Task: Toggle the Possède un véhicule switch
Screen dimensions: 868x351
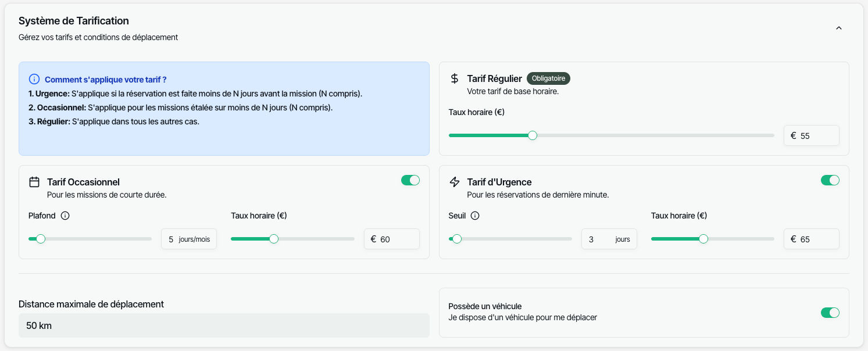Action: 830,313
